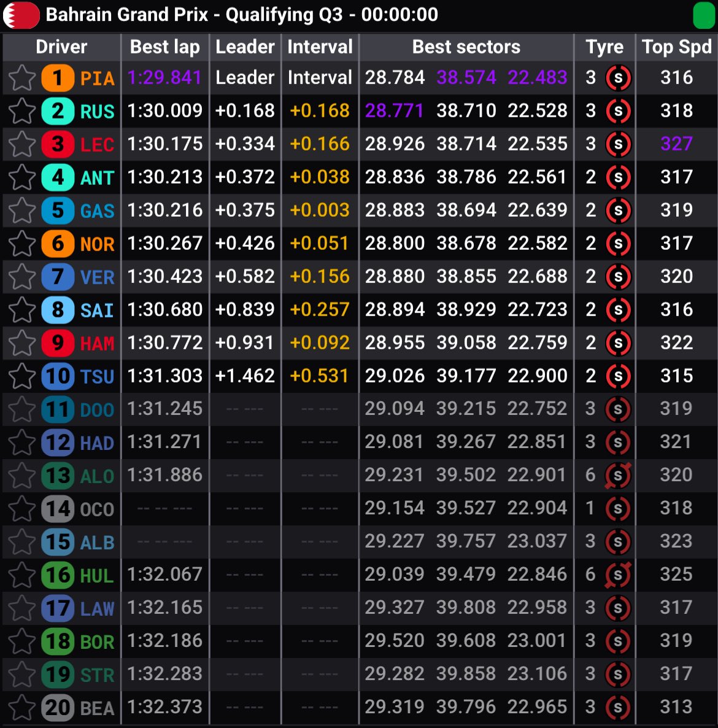Select the Interval column header
Screen dimensions: 718x728
pyautogui.click(x=320, y=47)
